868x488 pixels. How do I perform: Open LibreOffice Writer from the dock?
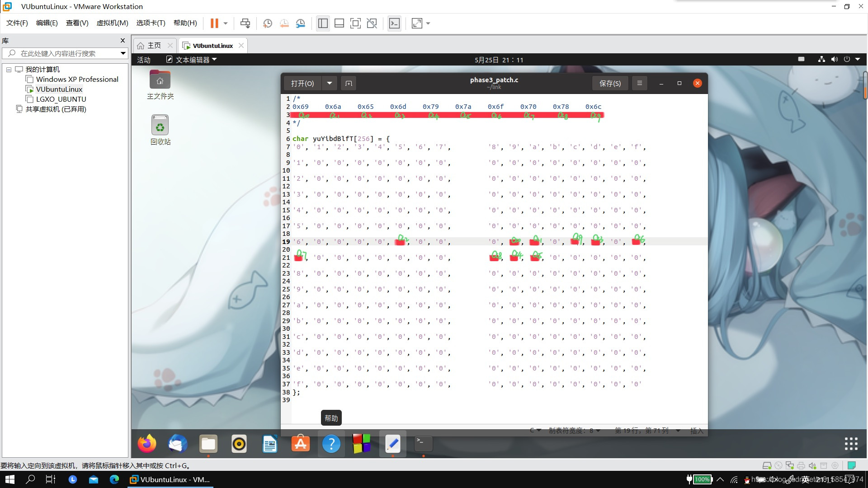coord(270,444)
